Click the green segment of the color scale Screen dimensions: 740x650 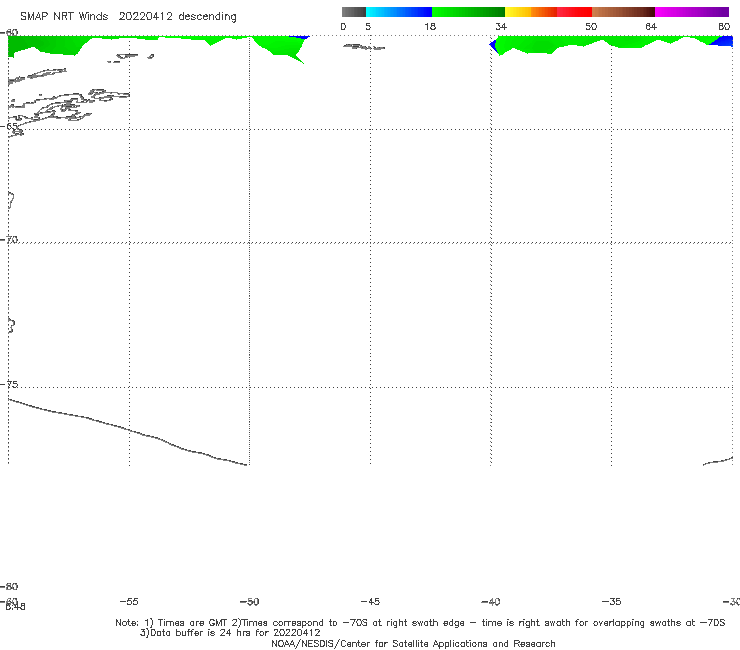[x=468, y=12]
